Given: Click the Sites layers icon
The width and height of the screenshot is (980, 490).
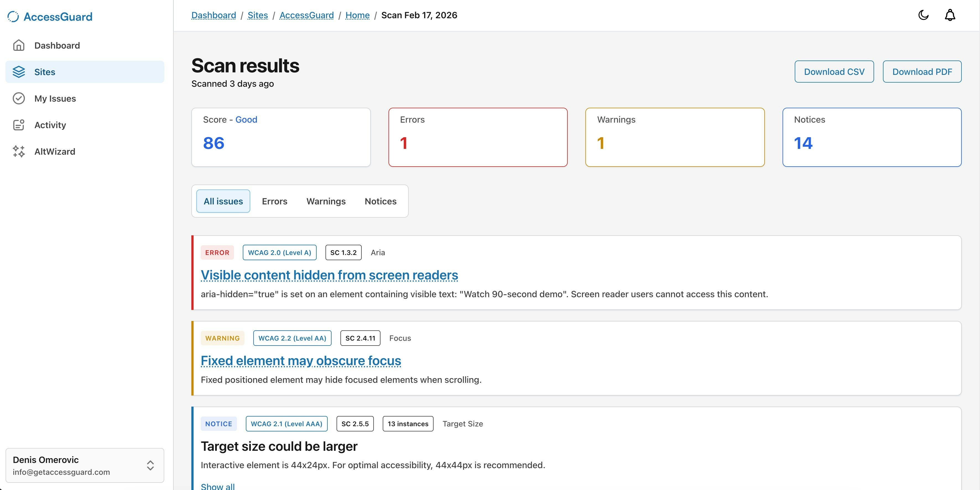Looking at the screenshot, I should click(19, 72).
